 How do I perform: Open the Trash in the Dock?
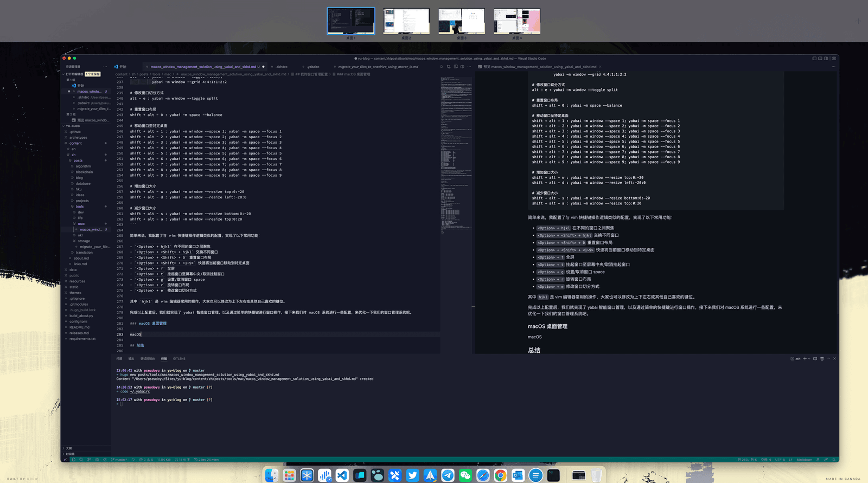coord(596,475)
